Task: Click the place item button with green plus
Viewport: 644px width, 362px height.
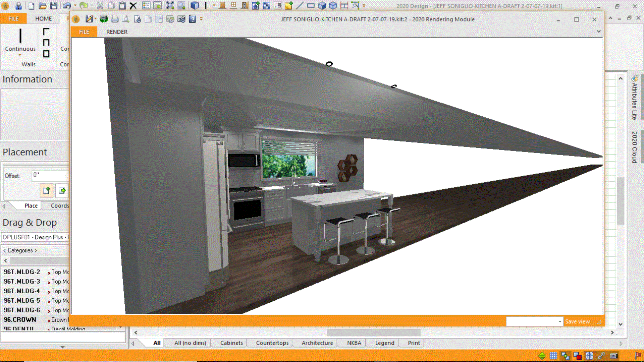Action: pos(46,190)
